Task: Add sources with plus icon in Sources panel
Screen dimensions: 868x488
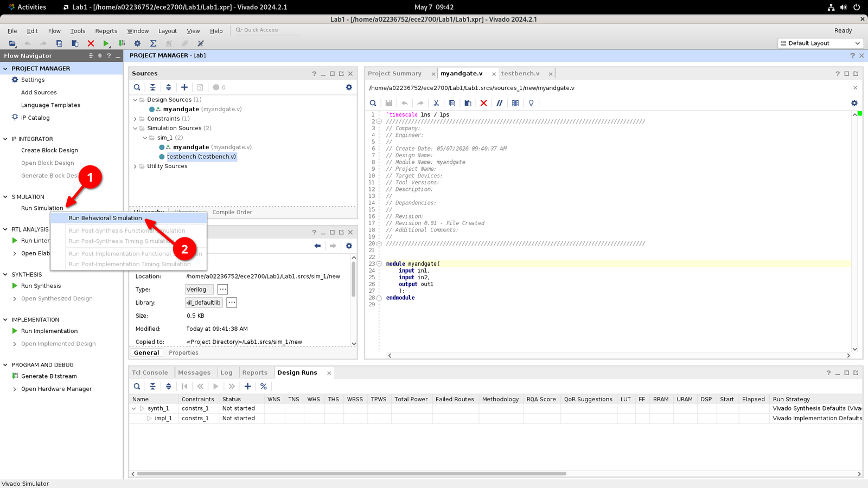Action: 184,87
